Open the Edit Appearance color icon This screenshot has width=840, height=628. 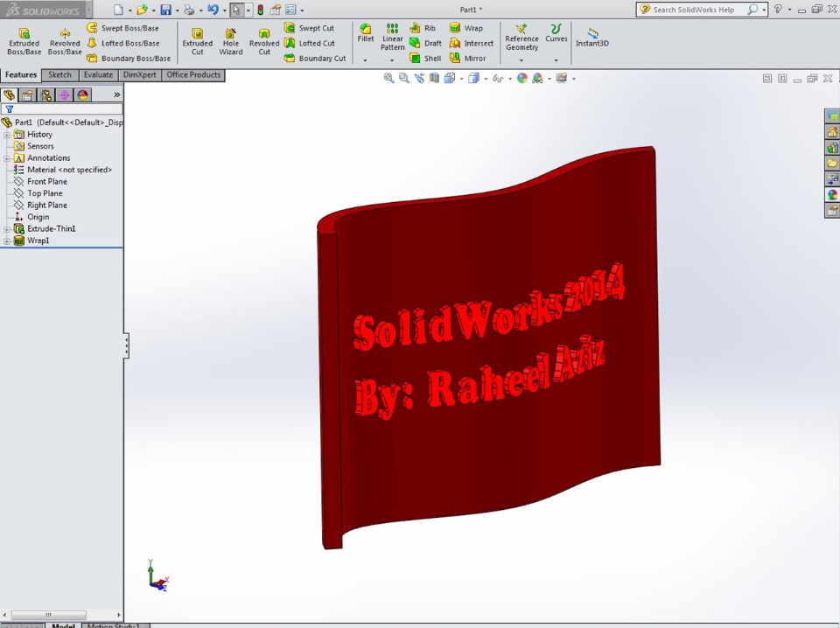coord(521,78)
